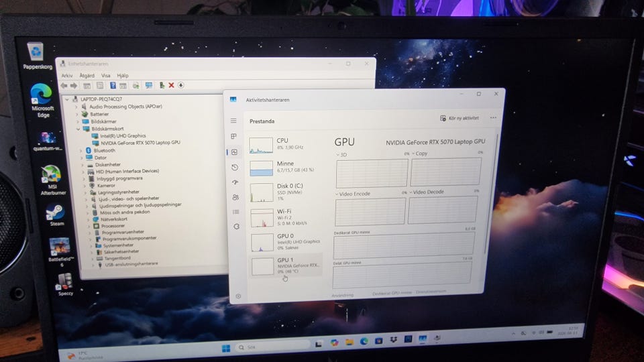Expand Nätverkskort node in Device Manager
644x362 pixels.
89,219
